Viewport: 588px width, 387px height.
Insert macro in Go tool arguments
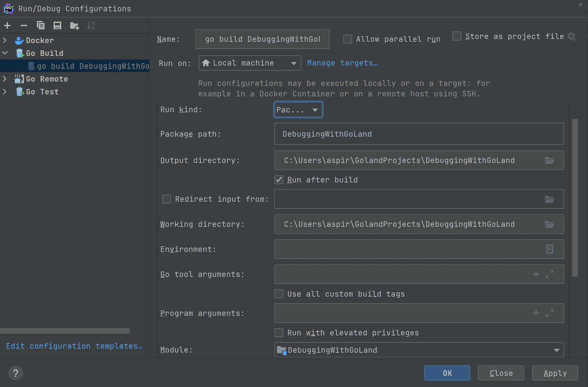[x=536, y=274]
